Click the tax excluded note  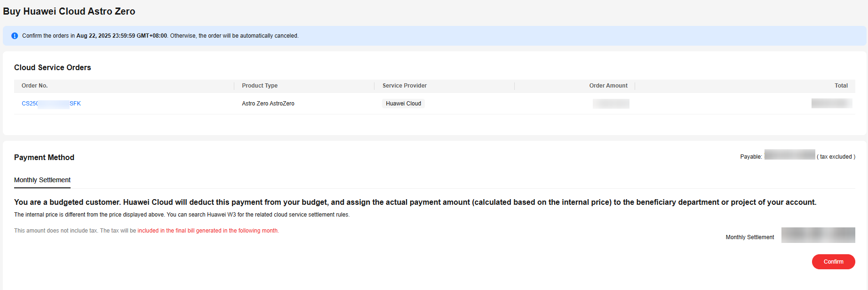pyautogui.click(x=836, y=157)
